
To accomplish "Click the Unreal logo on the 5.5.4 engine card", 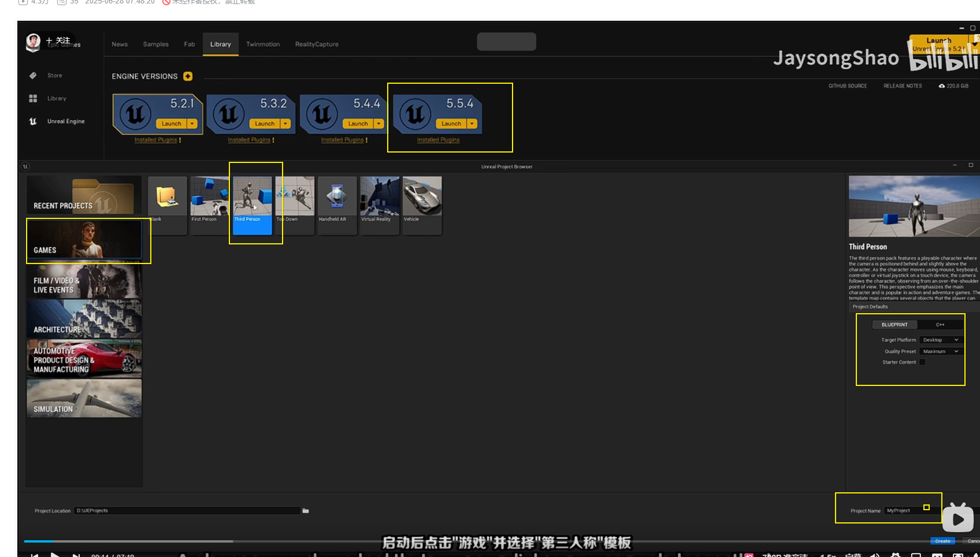I will [x=415, y=114].
